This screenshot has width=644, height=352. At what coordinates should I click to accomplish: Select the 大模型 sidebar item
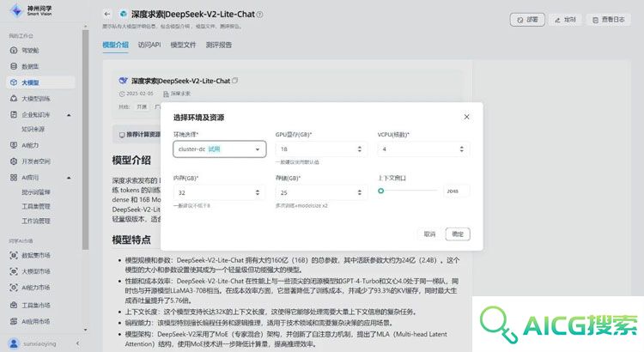coord(40,82)
